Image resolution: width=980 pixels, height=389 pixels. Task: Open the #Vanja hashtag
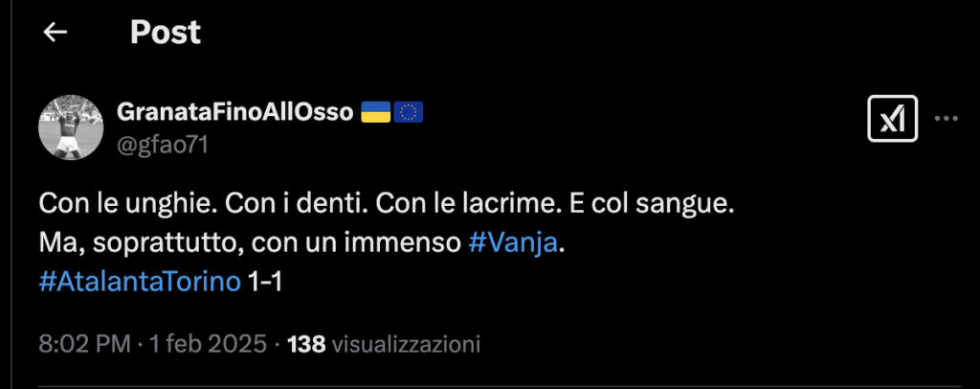513,243
